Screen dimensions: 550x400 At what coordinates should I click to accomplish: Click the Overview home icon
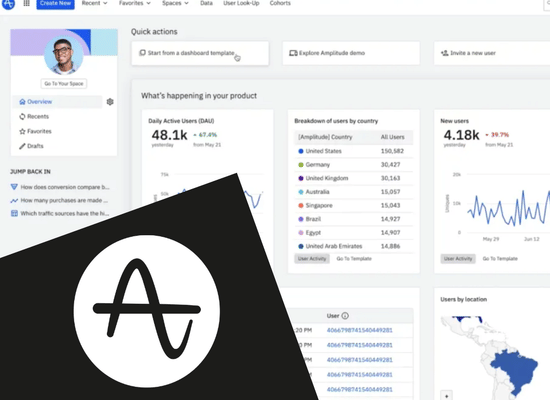coord(22,102)
